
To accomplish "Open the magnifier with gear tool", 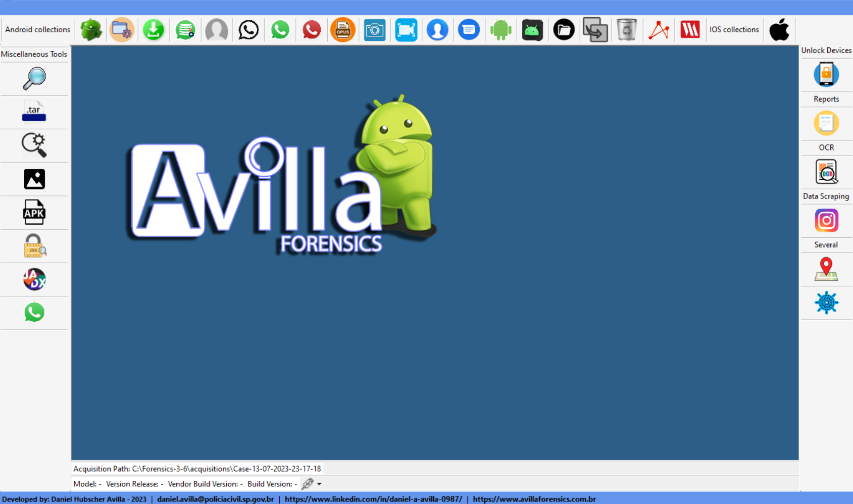I will coord(34,145).
